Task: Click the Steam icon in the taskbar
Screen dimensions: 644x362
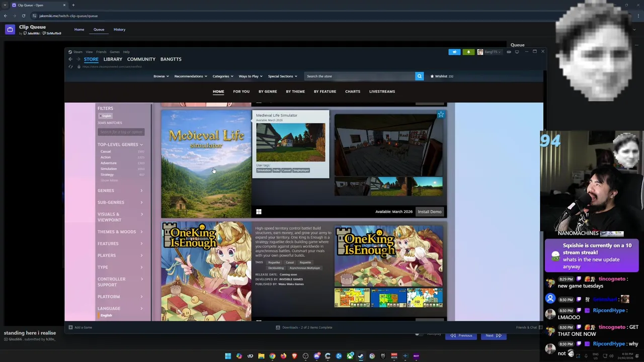Action: (x=361, y=356)
